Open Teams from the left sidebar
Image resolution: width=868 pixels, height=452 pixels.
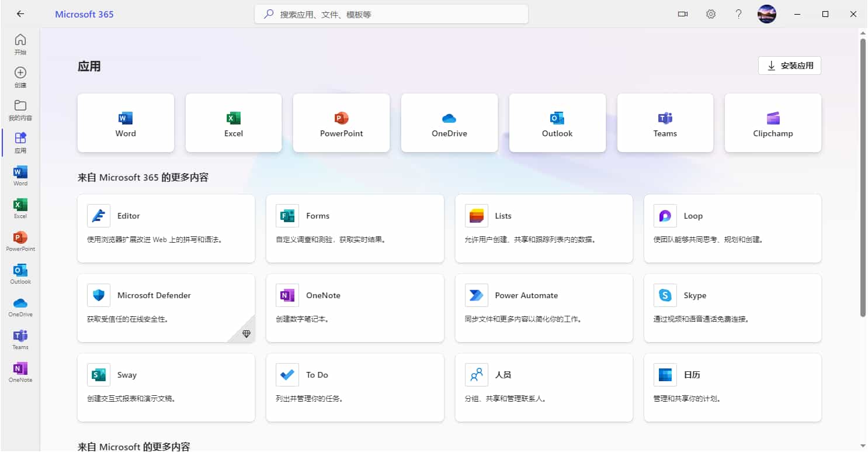(x=20, y=339)
